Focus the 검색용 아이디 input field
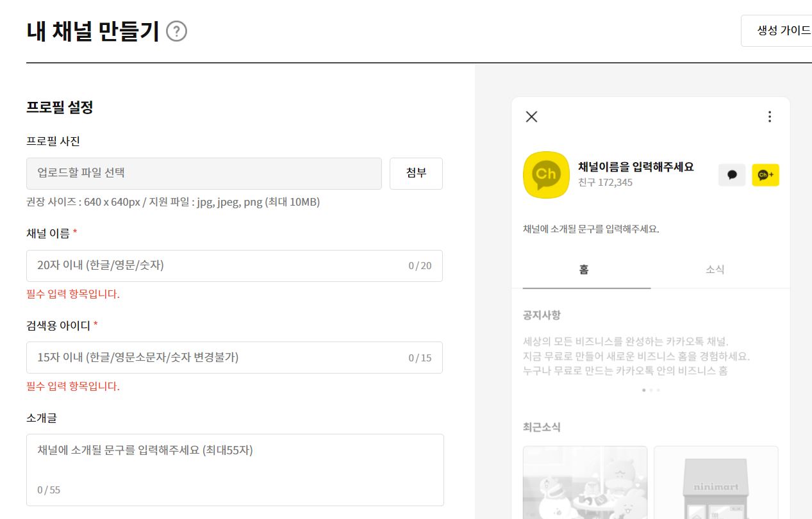Image resolution: width=812 pixels, height=519 pixels. 235,358
